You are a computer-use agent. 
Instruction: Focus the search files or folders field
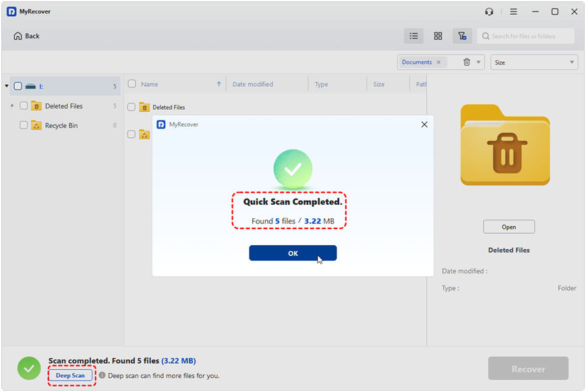coord(526,36)
